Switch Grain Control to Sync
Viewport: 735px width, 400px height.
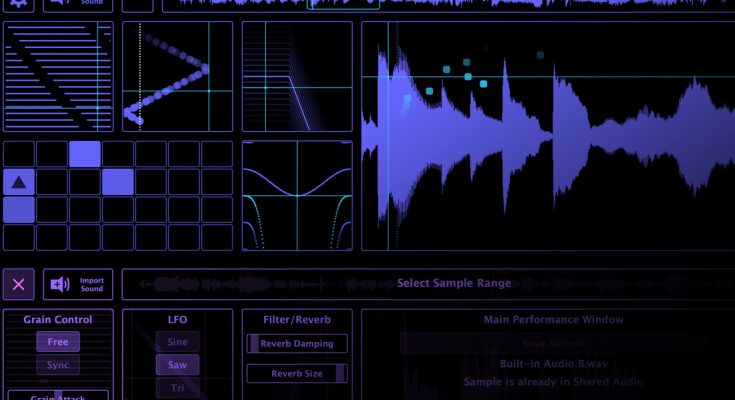[x=58, y=365]
